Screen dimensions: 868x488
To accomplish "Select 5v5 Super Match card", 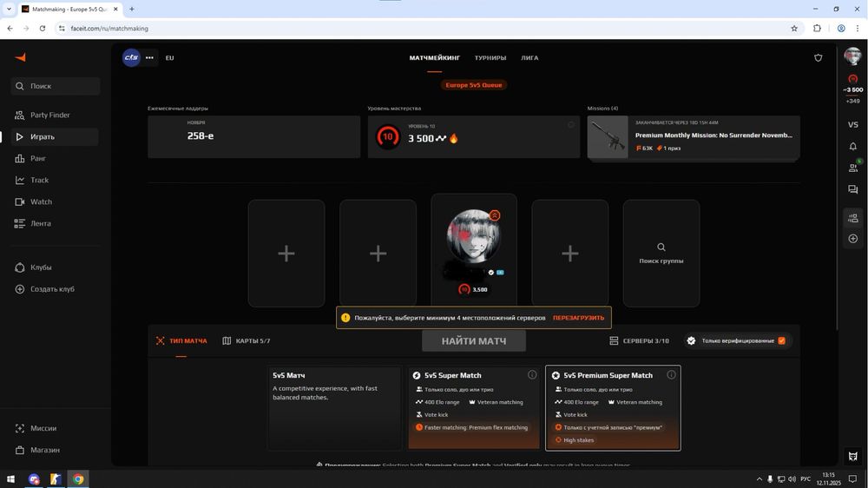I will (474, 407).
